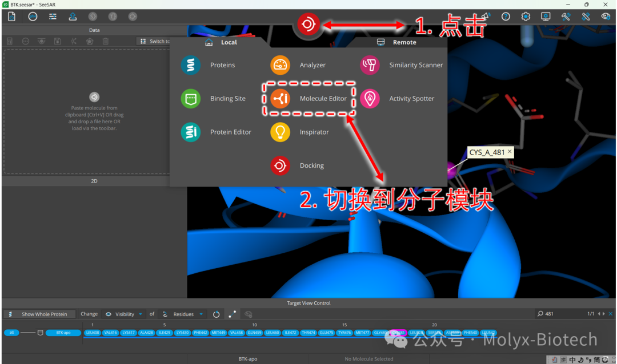Toggle the BTK-apo protein pill
The width and height of the screenshot is (617, 364).
[x=63, y=333]
